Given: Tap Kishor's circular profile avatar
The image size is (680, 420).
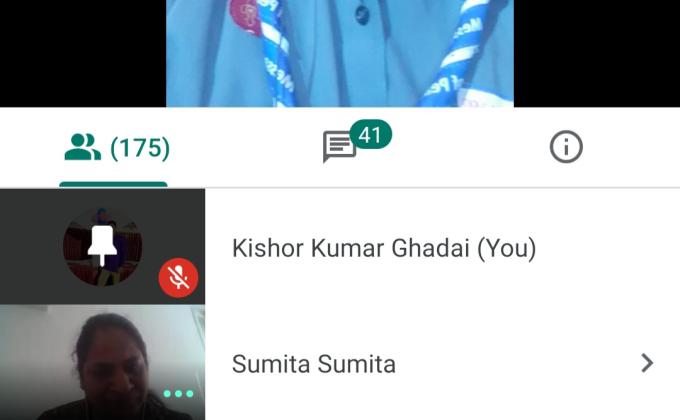Looking at the screenshot, I should pos(102,247).
